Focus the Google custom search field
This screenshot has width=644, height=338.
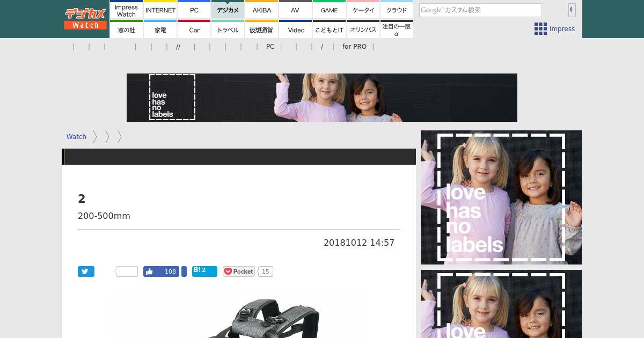click(x=480, y=10)
